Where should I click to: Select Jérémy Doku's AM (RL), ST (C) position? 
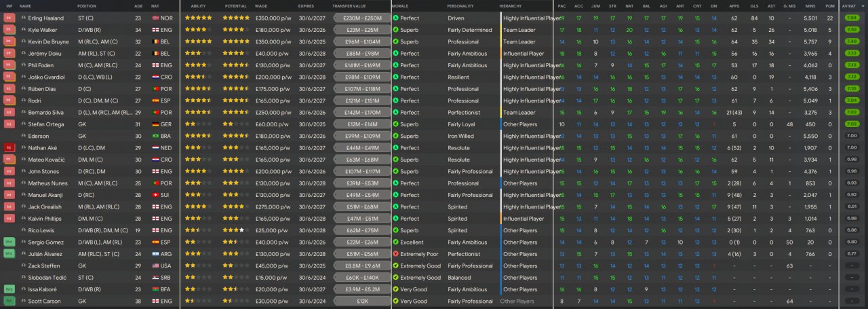point(96,54)
